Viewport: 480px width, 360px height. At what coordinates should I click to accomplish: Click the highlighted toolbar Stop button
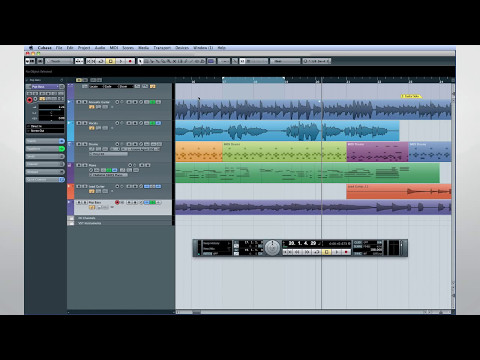pos(111,61)
